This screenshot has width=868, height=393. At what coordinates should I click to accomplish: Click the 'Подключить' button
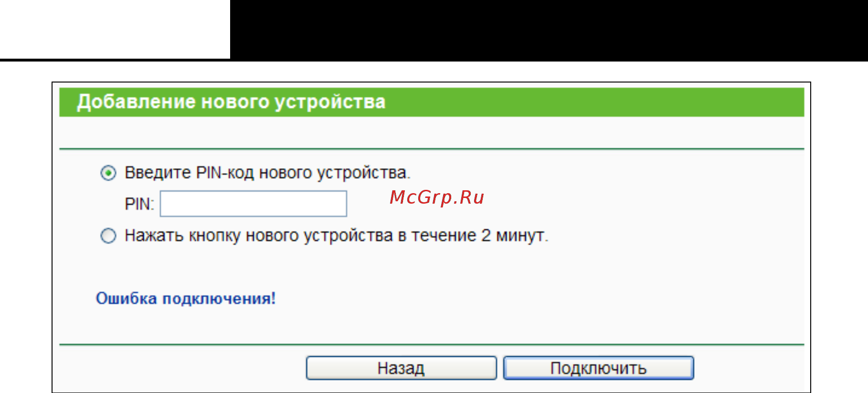[x=599, y=368]
